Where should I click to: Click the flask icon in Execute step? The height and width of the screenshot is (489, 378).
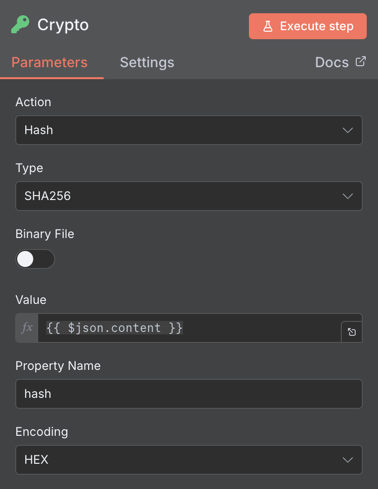pos(268,26)
